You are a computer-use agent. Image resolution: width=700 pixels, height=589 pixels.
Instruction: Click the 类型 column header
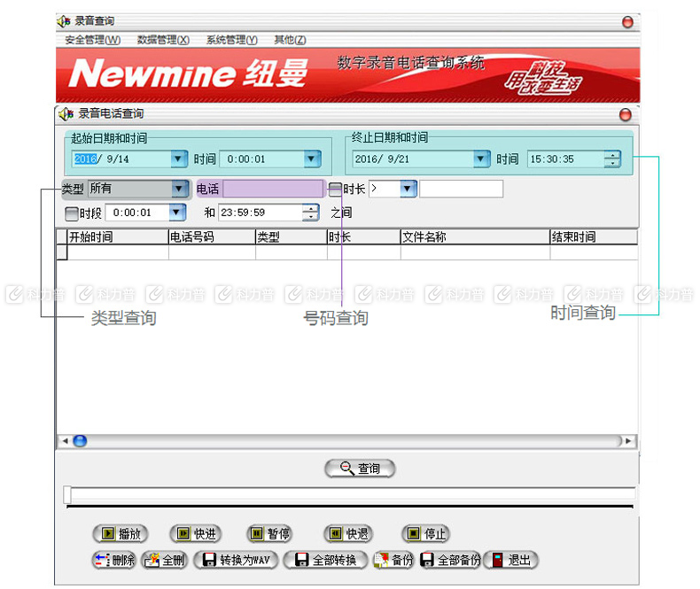(x=291, y=237)
